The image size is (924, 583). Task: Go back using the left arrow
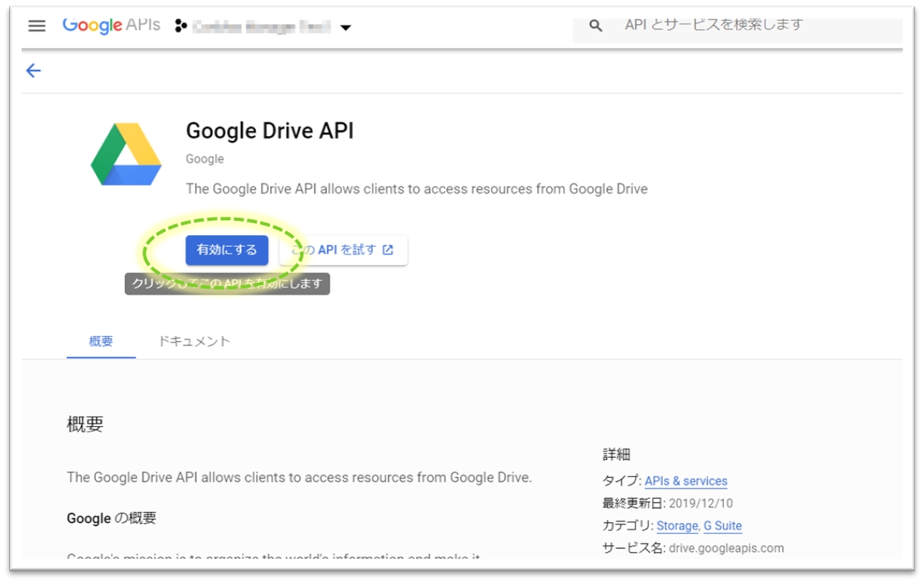[33, 71]
